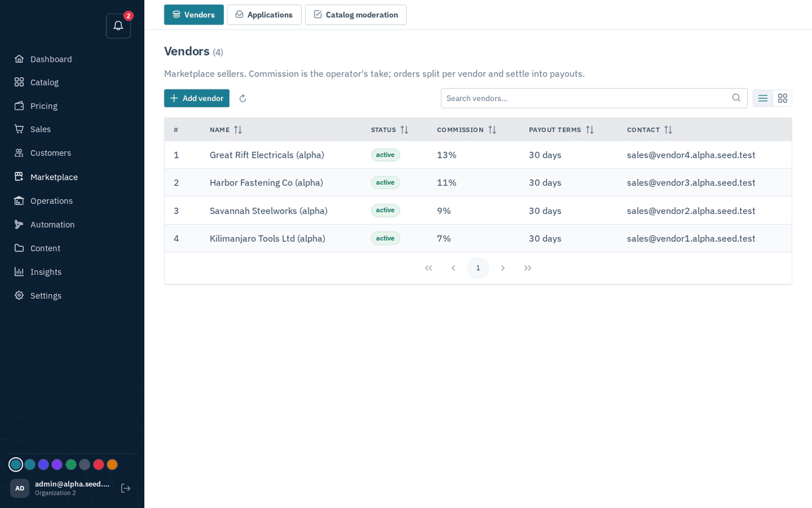This screenshot has height=508, width=812.
Task: Click admin@alpha.seed account name
Action: [x=72, y=484]
